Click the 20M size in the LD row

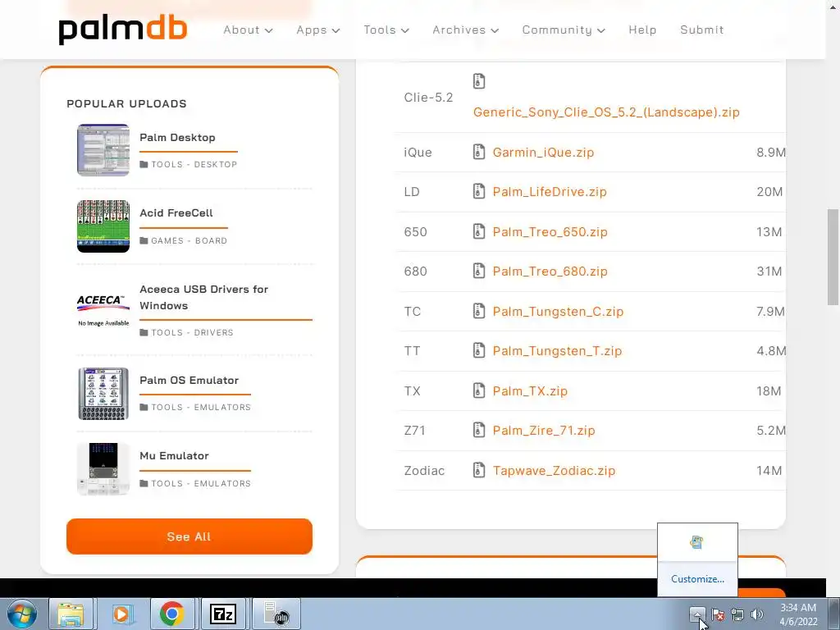coord(769,192)
